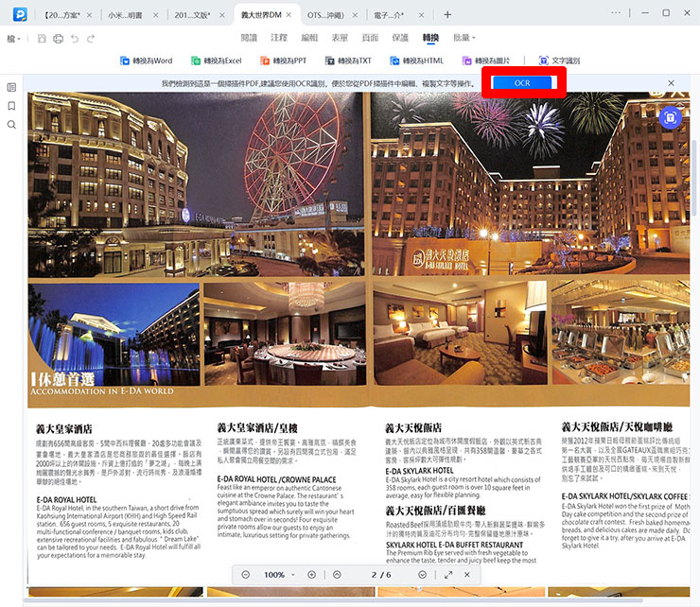700x607 pixels.
Task: Open the bookmarks panel in sidebar
Action: coord(11,106)
